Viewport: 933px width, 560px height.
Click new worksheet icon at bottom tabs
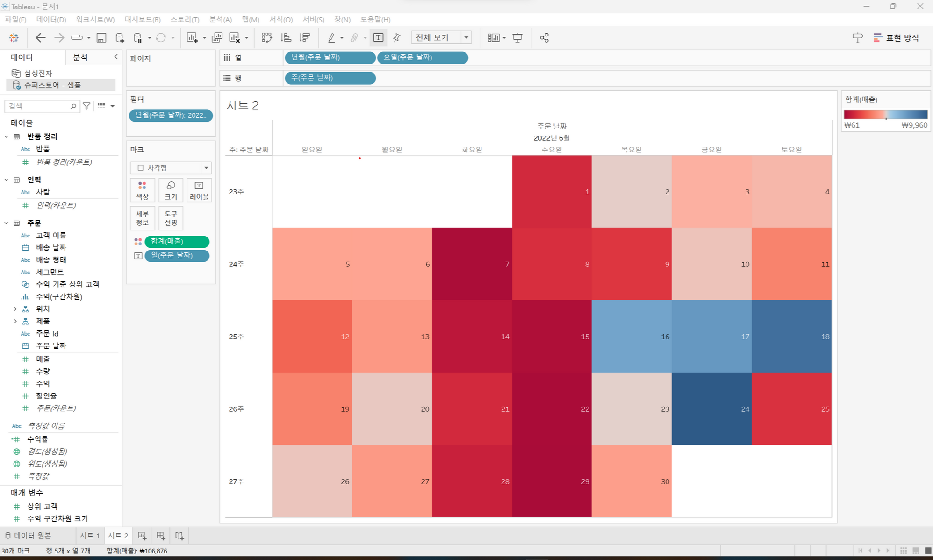142,536
